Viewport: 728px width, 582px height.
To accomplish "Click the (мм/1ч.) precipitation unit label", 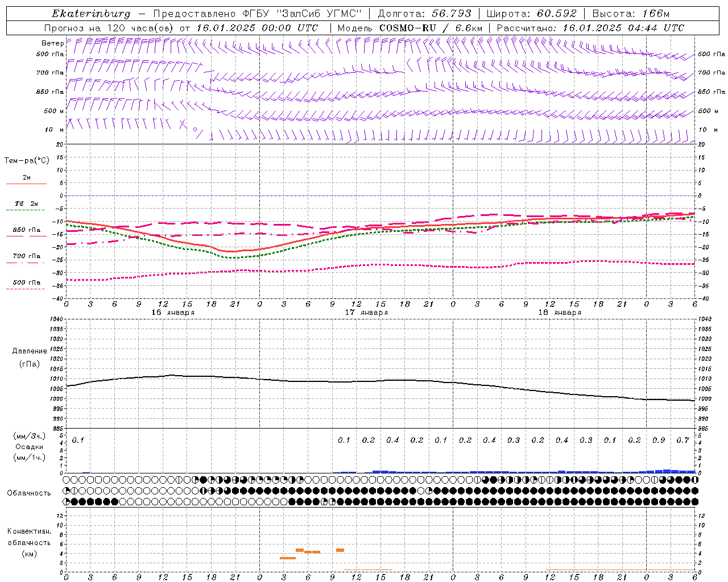I will point(30,458).
